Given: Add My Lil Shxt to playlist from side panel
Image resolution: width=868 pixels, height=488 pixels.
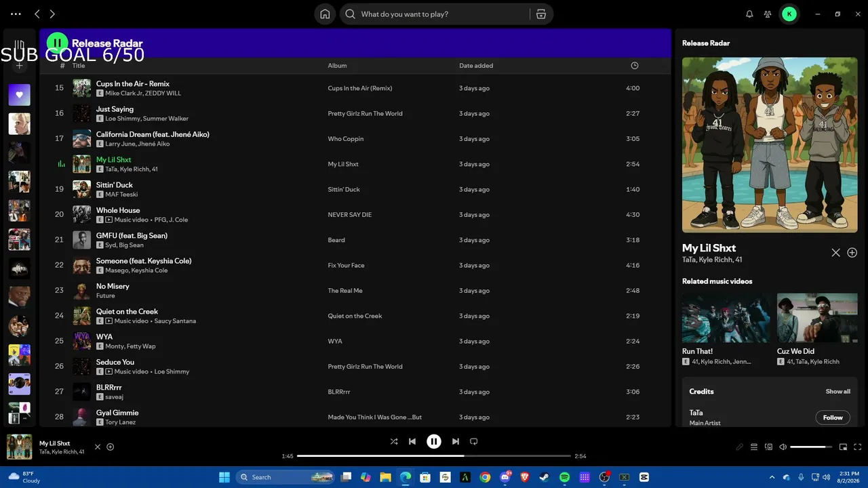Looking at the screenshot, I should tap(852, 252).
